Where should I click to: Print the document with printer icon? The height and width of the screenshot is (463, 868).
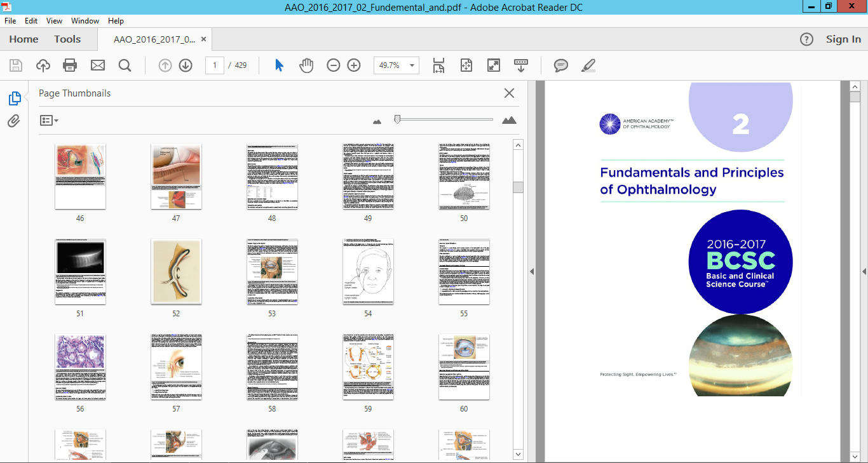70,65
